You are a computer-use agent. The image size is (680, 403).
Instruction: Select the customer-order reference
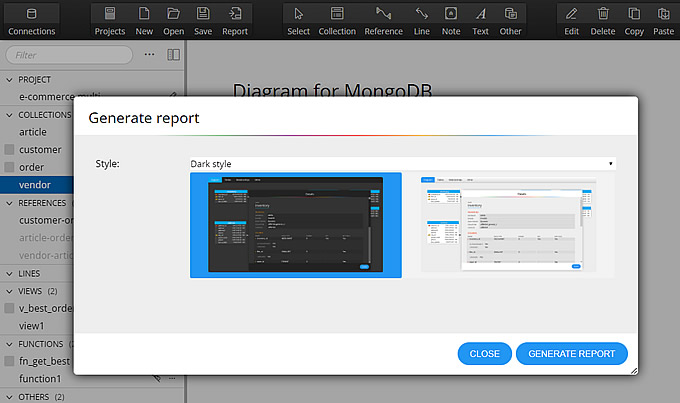[x=46, y=220]
